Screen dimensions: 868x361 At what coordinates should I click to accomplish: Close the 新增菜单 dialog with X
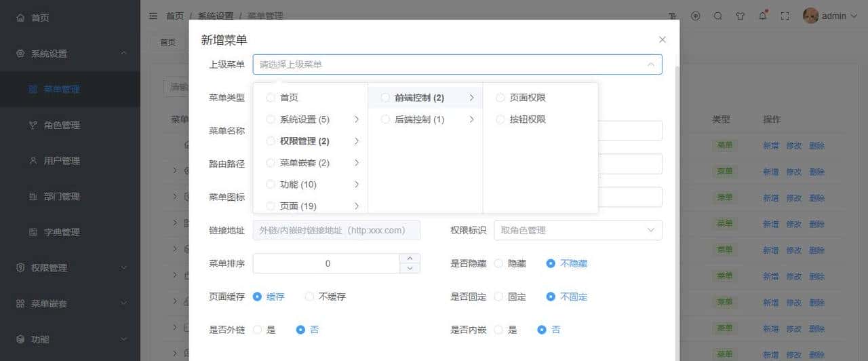click(x=663, y=39)
